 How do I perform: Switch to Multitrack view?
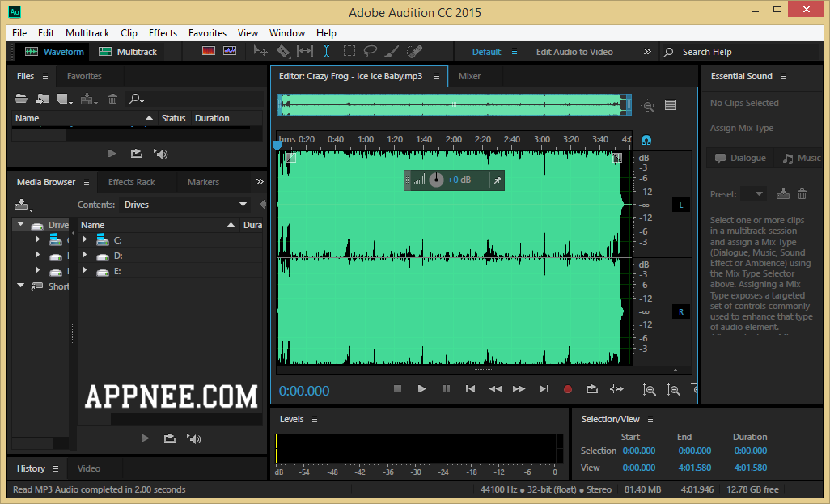point(128,52)
